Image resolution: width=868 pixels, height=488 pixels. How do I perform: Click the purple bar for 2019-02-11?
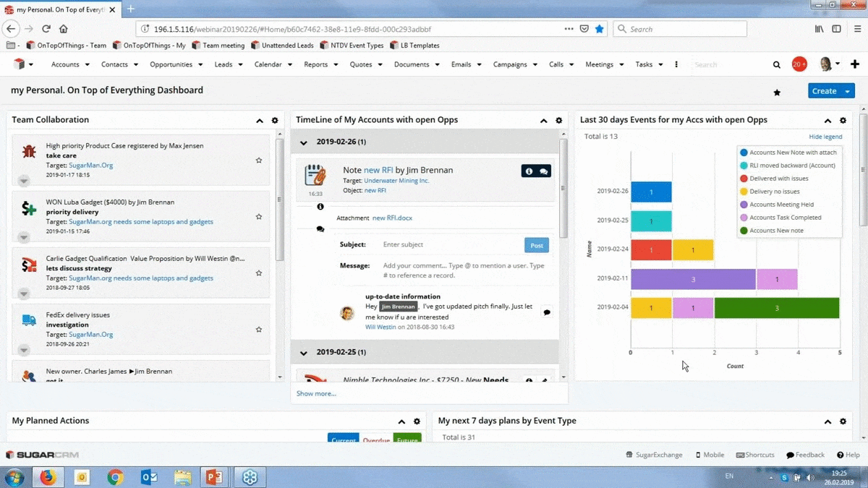[x=694, y=279]
